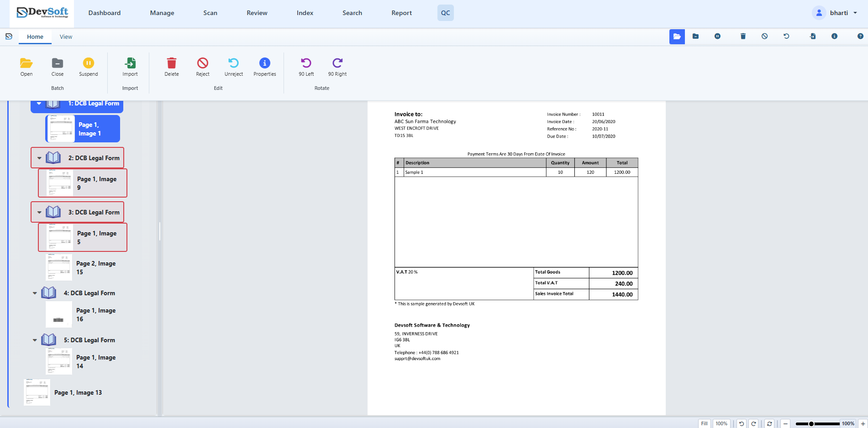Collapse document 5: DCB Legal Form
This screenshot has width=868, height=428.
(35, 340)
